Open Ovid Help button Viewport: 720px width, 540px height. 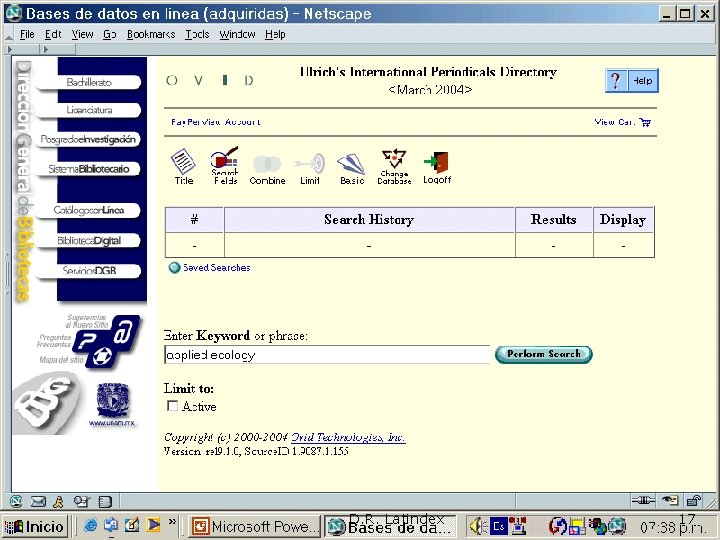(x=632, y=81)
